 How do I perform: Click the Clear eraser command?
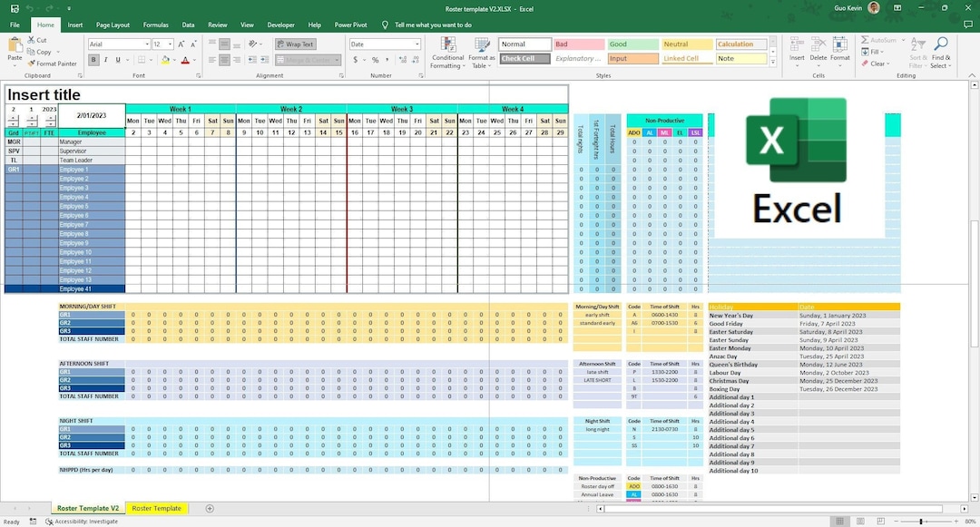874,63
